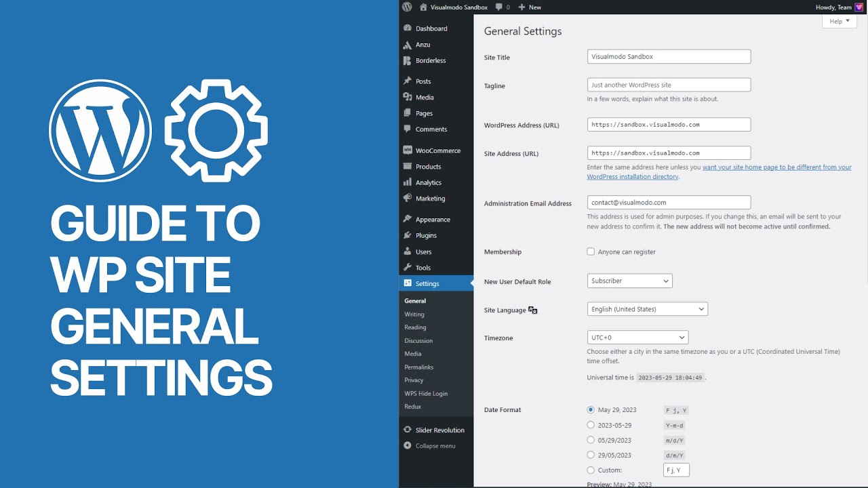Click the home icon beside Visualmodo Sandbox
Viewport: 868px width, 488px height.
(x=424, y=7)
